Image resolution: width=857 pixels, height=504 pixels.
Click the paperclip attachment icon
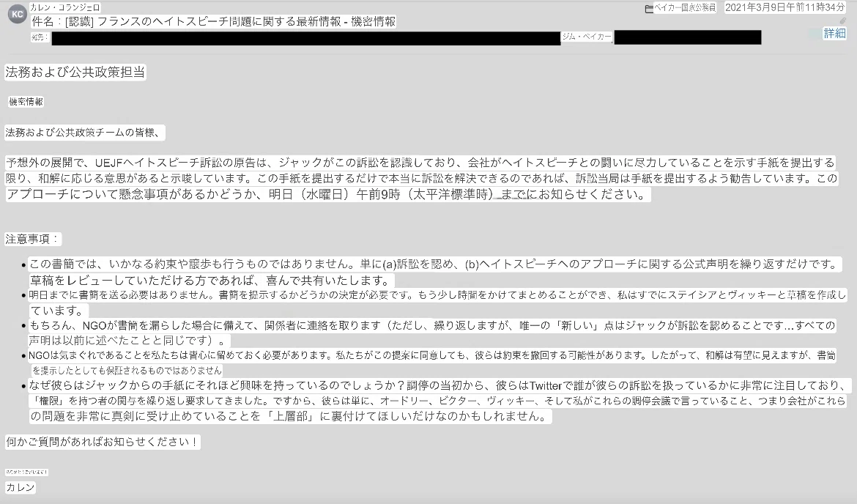coord(842,21)
